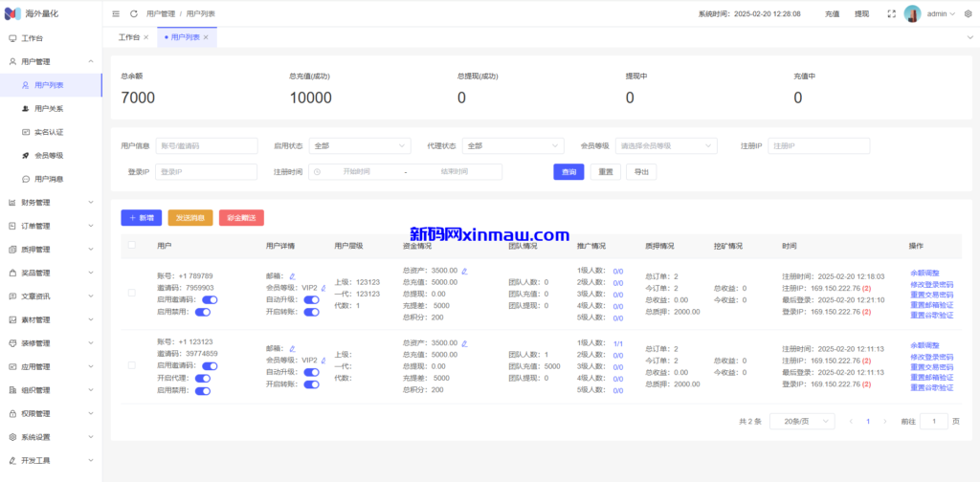Image resolution: width=980 pixels, height=482 pixels.
Task: Open 组织管理 in the sidebar
Action: point(52,390)
